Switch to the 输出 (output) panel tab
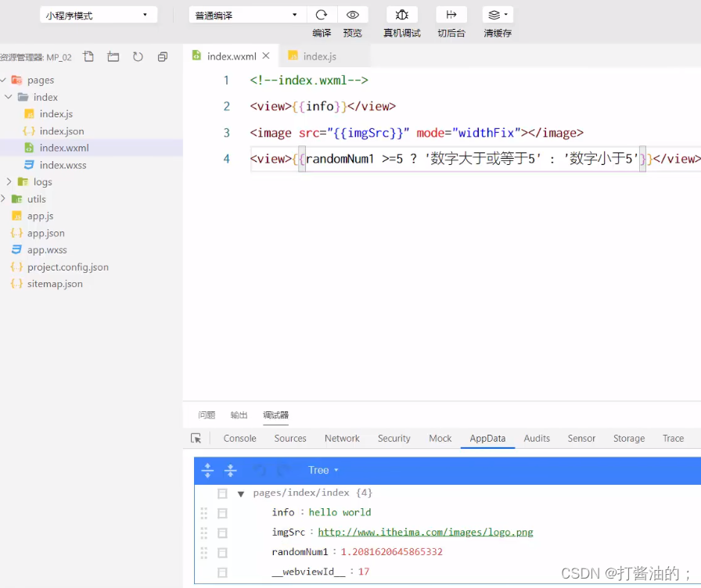The width and height of the screenshot is (701, 588). coord(239,415)
